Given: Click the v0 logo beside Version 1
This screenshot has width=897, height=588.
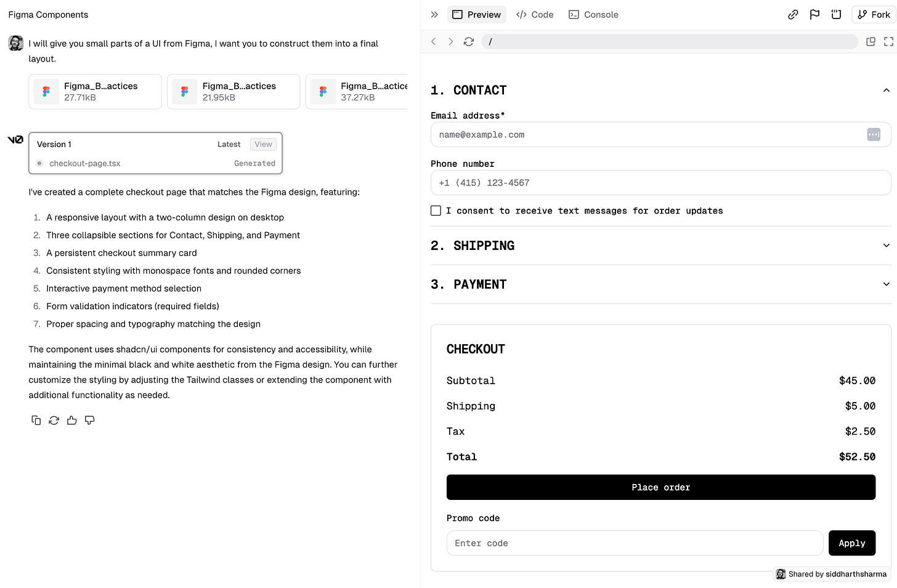Looking at the screenshot, I should [15, 140].
